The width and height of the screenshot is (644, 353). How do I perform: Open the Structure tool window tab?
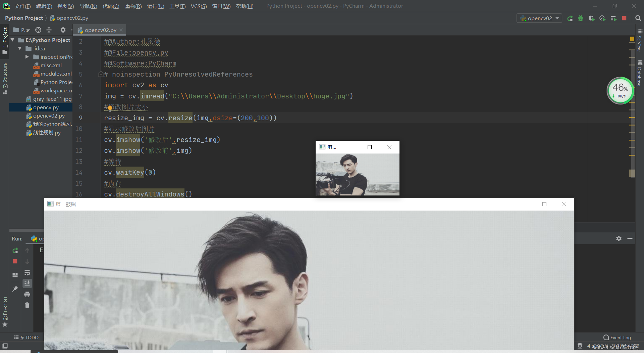pos(5,79)
